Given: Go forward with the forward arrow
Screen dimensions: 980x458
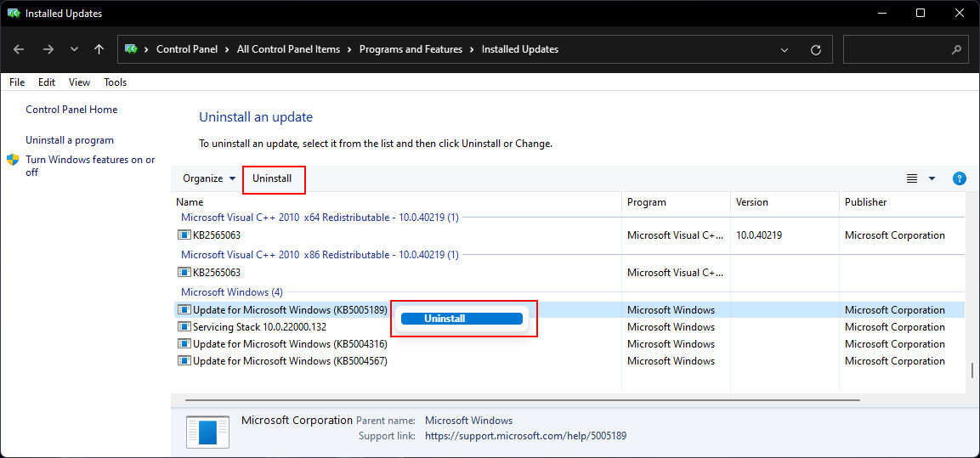Looking at the screenshot, I should (48, 49).
